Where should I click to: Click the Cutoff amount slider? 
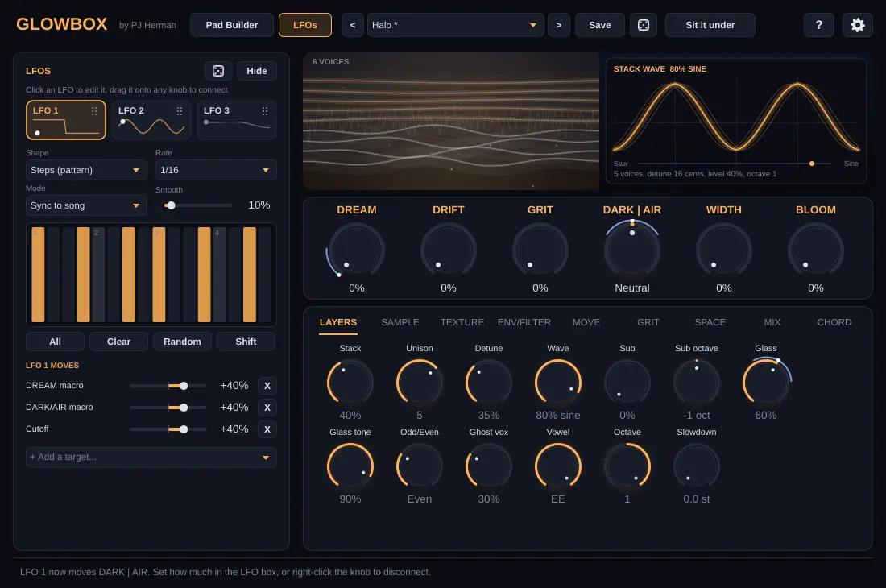[168, 429]
